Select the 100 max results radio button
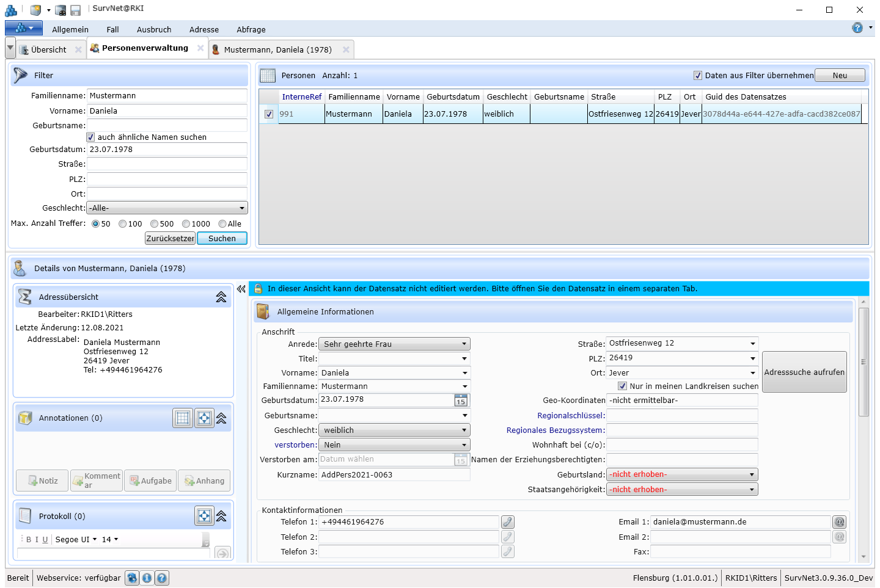Screen dimensions: 880x588 [x=123, y=224]
